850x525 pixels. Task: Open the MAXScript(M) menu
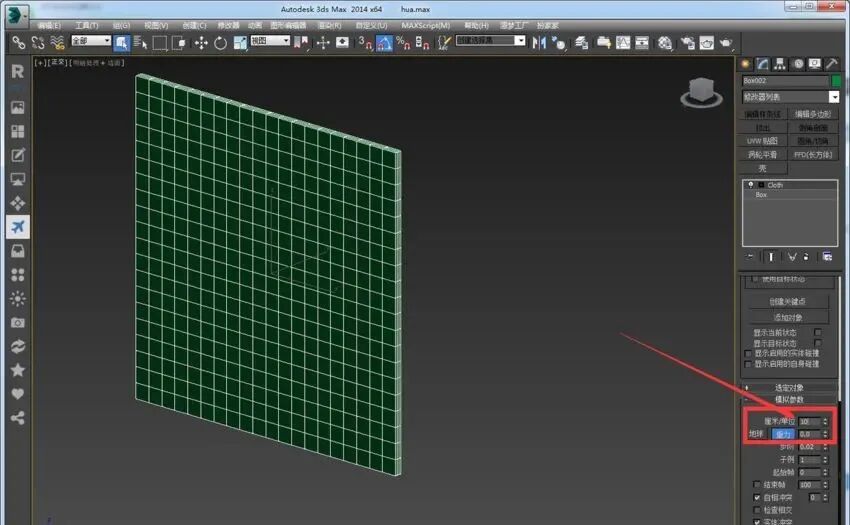point(426,25)
